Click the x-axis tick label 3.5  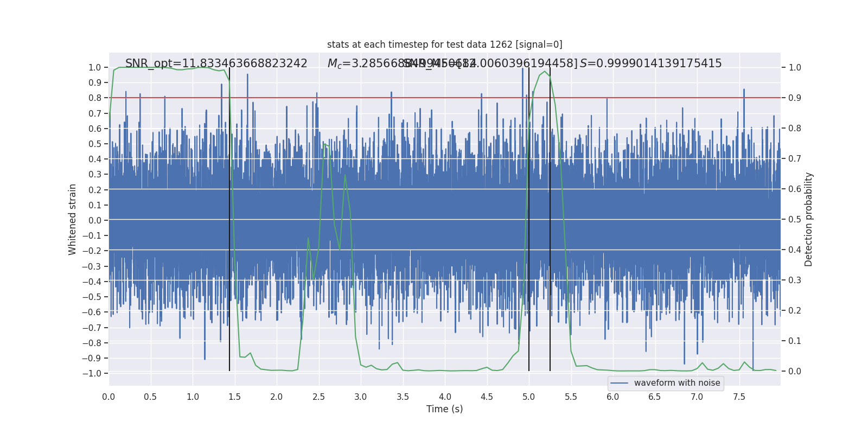pos(403,397)
